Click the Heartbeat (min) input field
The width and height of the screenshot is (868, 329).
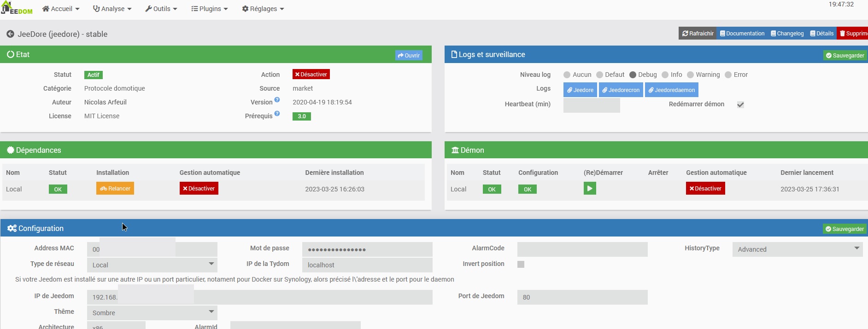coord(592,105)
